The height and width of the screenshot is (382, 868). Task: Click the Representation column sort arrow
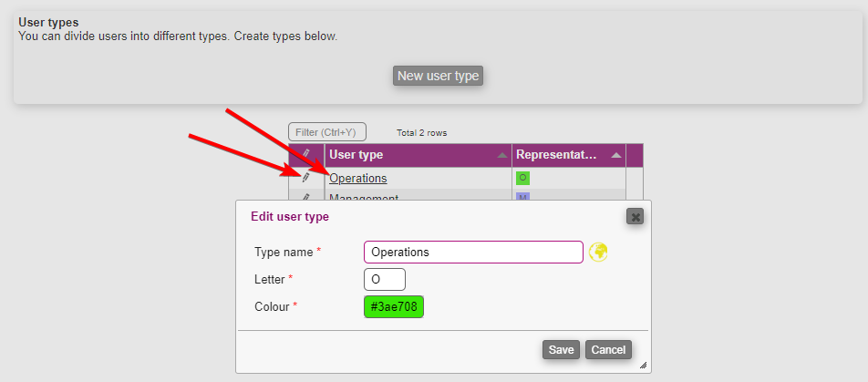tap(616, 156)
